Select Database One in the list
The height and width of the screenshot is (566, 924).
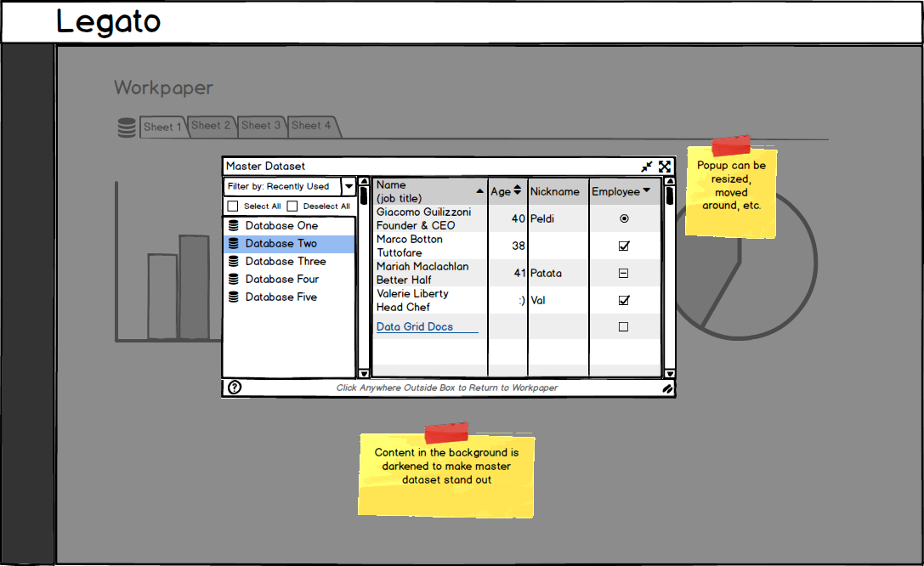(289, 225)
